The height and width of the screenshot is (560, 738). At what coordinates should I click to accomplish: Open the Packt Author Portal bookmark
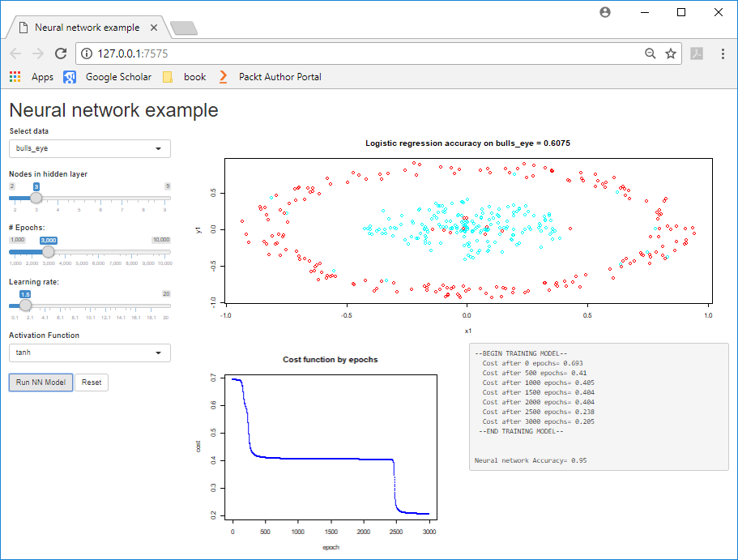click(x=271, y=77)
